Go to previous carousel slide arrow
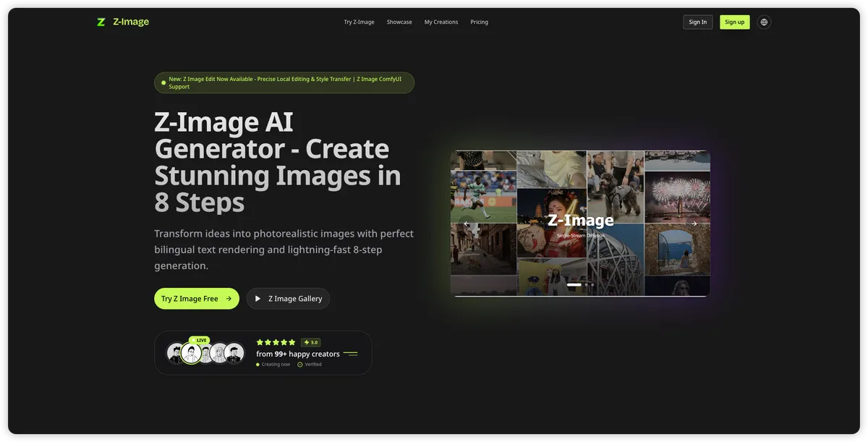The width and height of the screenshot is (868, 442). click(466, 224)
